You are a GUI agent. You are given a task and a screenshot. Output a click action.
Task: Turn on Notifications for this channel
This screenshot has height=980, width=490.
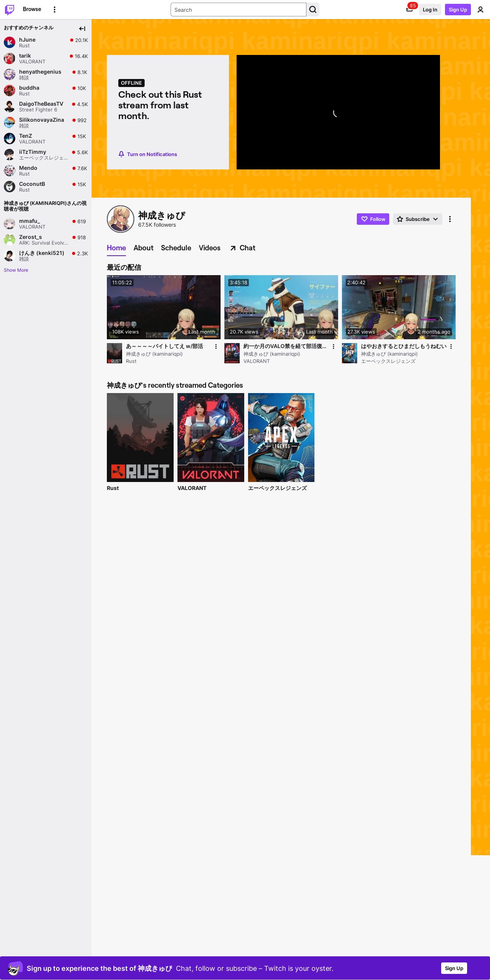[x=148, y=154]
